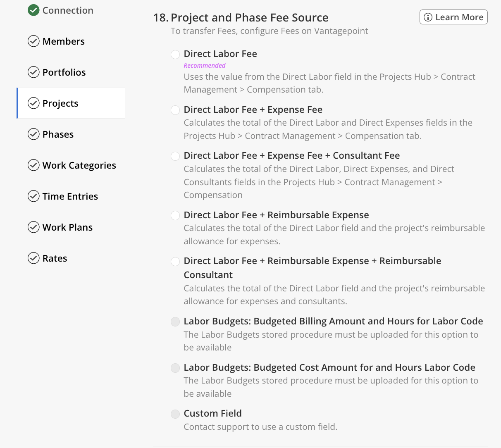Screen dimensions: 501x448
Task: Click the checkmark icon beside Time Entries
Action: click(x=33, y=196)
